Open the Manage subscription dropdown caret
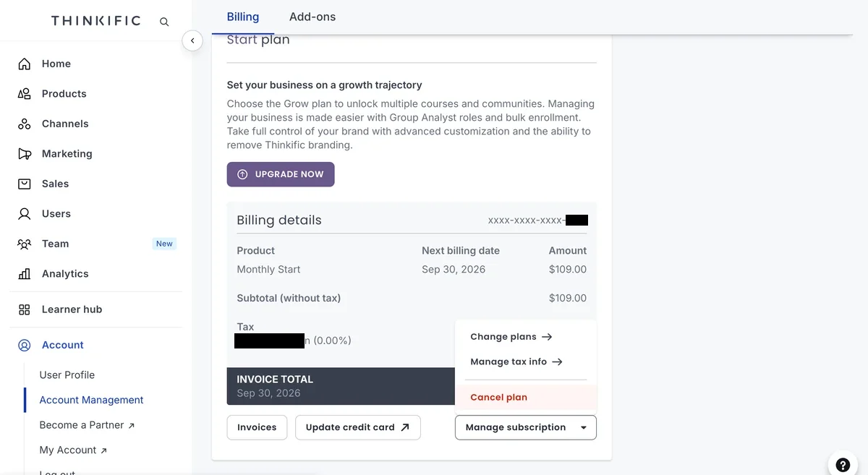The width and height of the screenshot is (868, 475). point(583,428)
